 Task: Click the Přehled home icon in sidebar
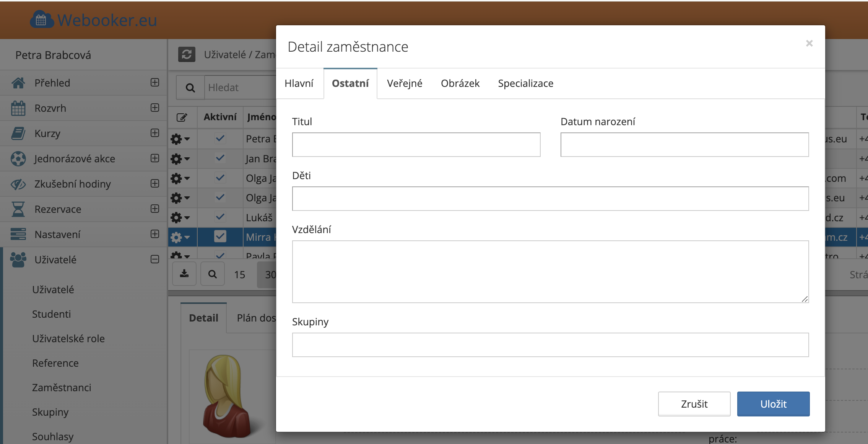(18, 83)
